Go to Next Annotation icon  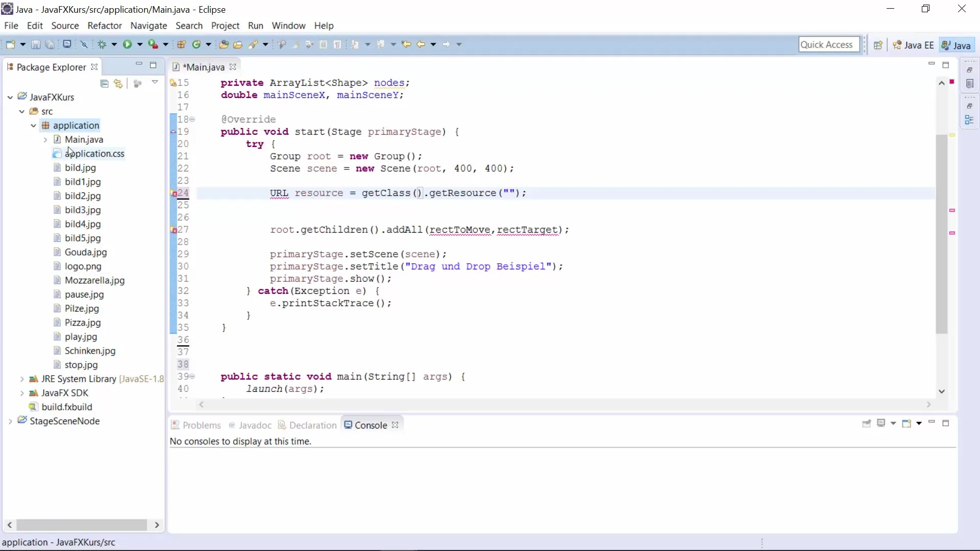coord(355,44)
